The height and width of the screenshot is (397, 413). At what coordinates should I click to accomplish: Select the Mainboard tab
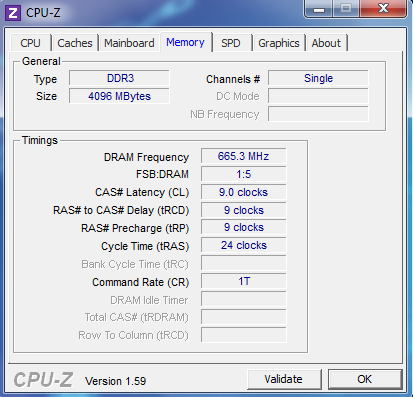tap(129, 43)
